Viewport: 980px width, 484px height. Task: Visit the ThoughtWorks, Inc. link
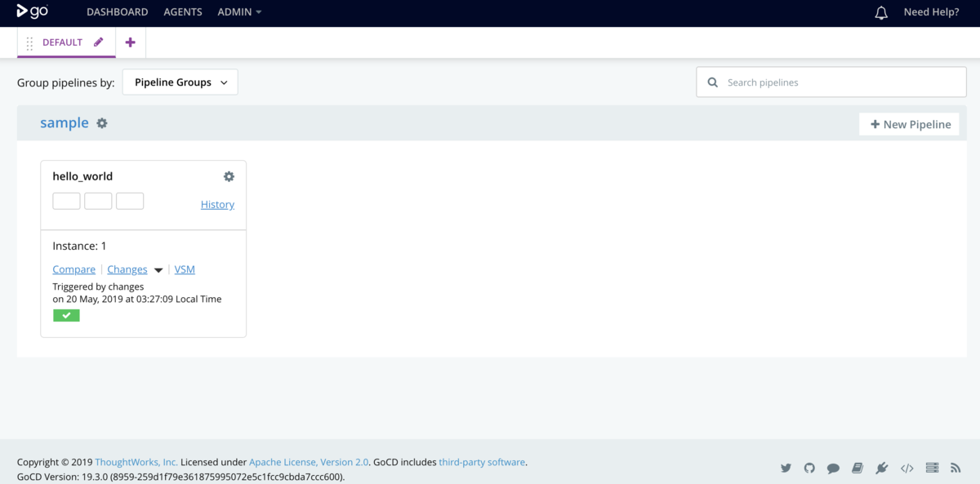136,462
